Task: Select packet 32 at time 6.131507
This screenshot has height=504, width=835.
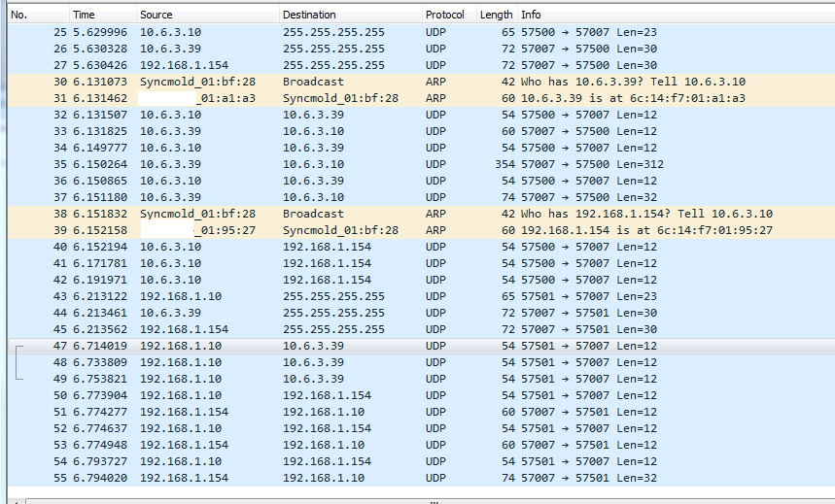Action: click(x=421, y=115)
